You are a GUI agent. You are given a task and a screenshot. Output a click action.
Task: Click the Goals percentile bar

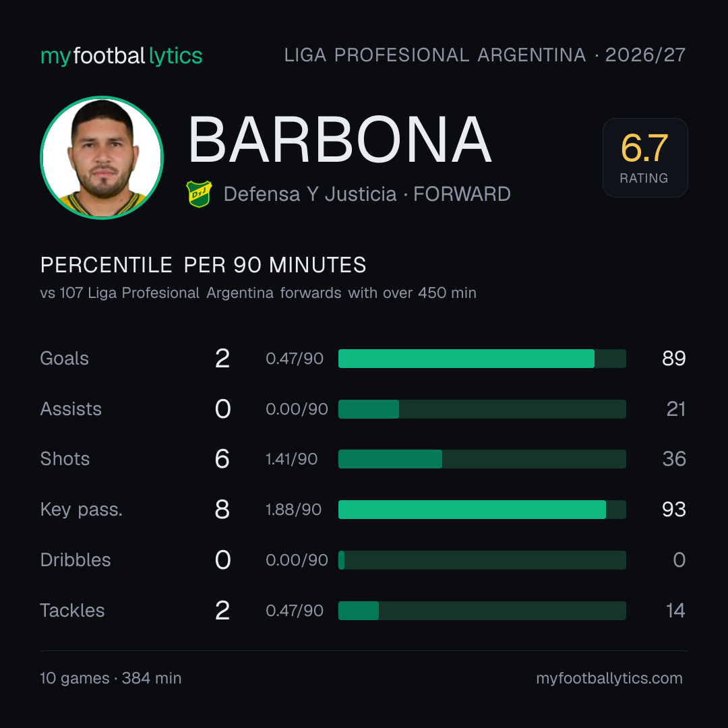[x=482, y=359]
